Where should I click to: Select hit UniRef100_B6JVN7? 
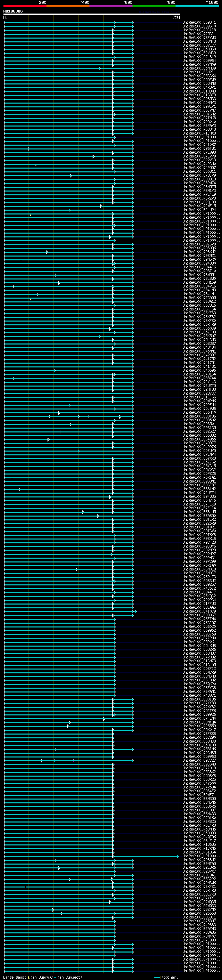point(199,110)
